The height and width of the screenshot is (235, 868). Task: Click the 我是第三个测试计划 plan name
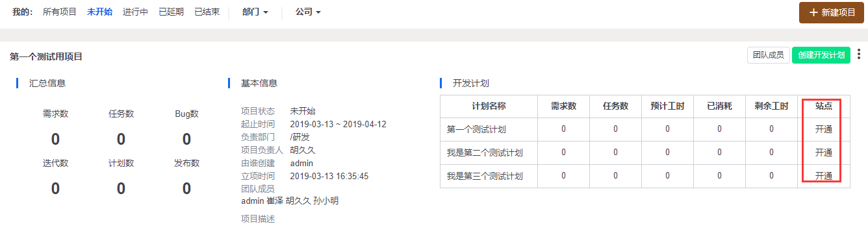tap(485, 176)
